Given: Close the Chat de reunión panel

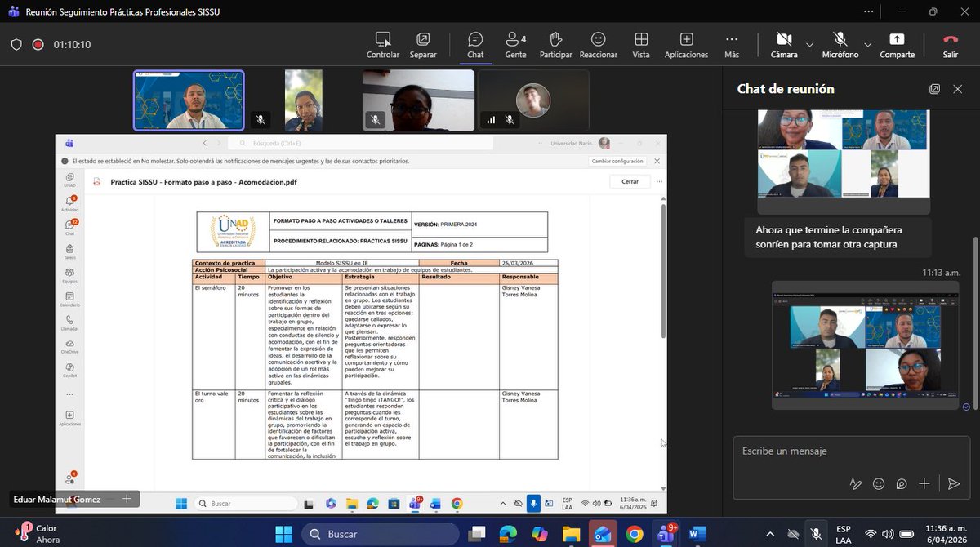Looking at the screenshot, I should click(958, 89).
